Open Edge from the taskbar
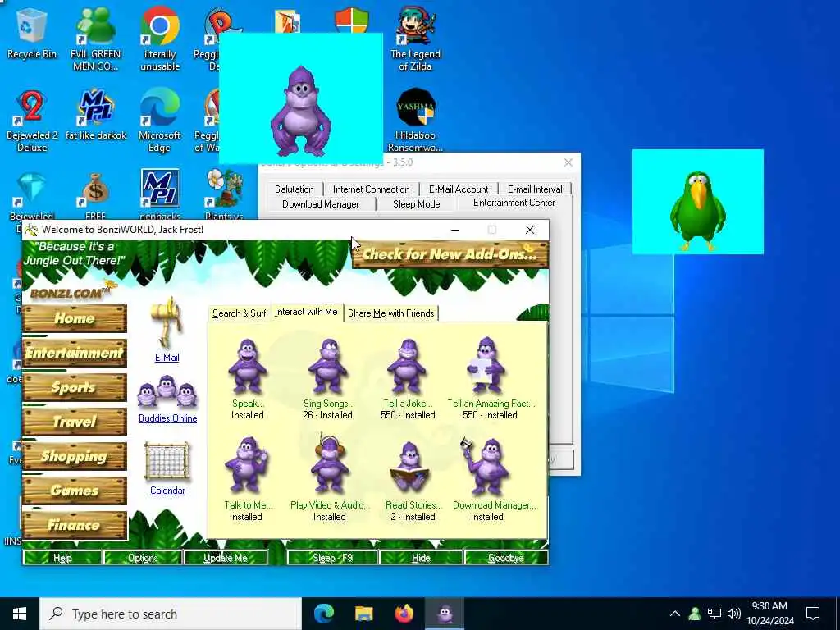 coord(324,614)
